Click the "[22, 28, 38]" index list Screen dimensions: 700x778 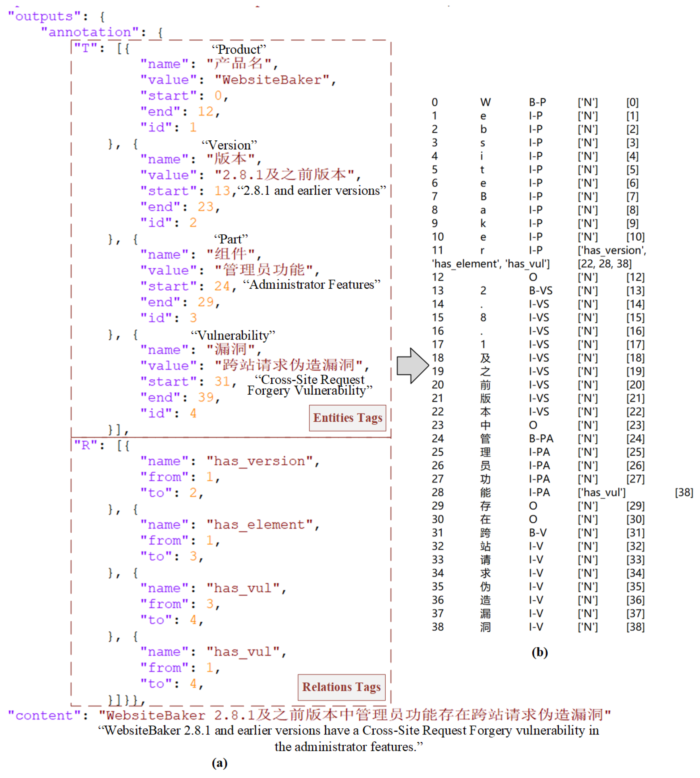605,264
